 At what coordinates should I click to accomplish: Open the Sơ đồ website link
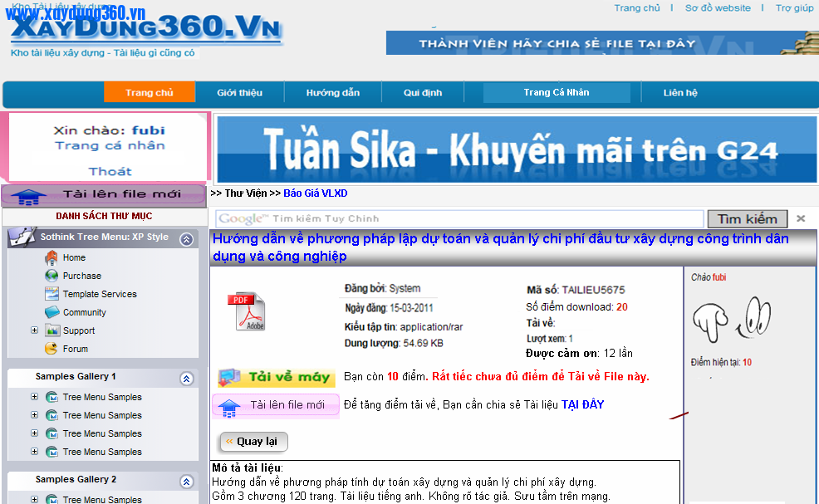point(718,7)
